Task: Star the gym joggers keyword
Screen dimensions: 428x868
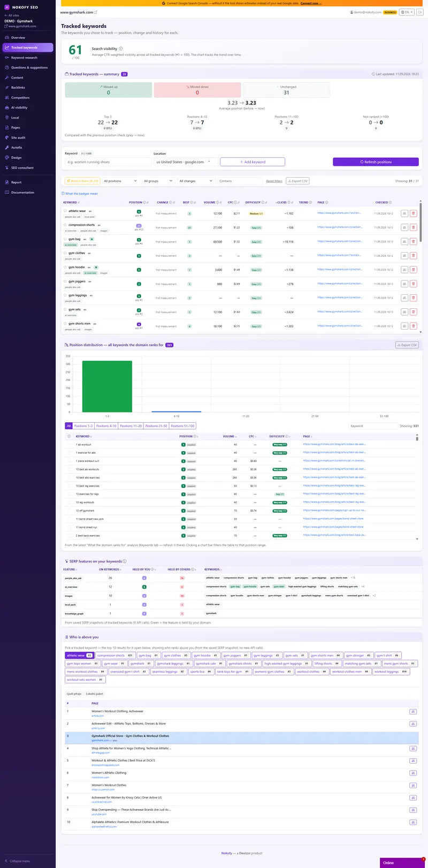Action: tap(65, 281)
